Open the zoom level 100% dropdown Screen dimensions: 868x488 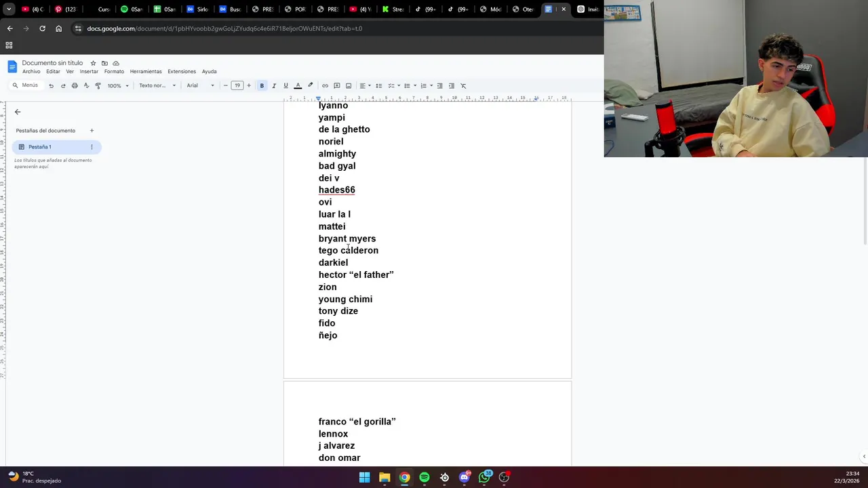coord(118,85)
